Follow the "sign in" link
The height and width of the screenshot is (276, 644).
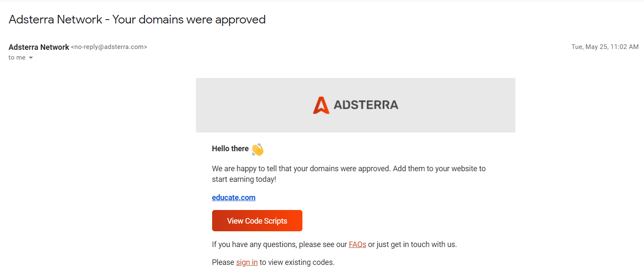pyautogui.click(x=247, y=262)
